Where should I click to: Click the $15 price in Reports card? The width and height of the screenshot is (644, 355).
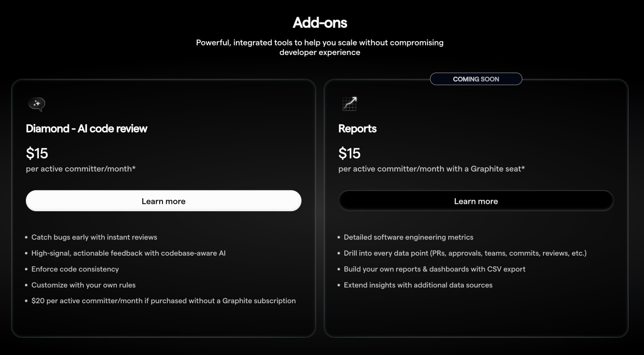pos(349,153)
